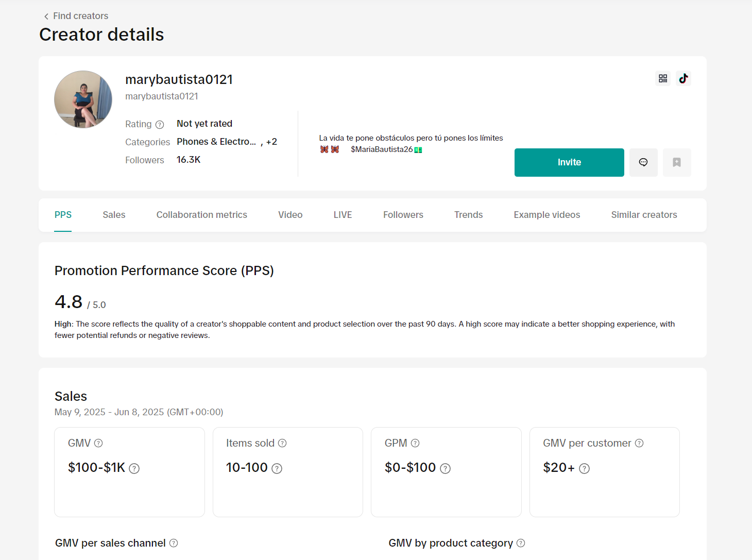Open the QR code icon
752x560 pixels.
click(662, 78)
